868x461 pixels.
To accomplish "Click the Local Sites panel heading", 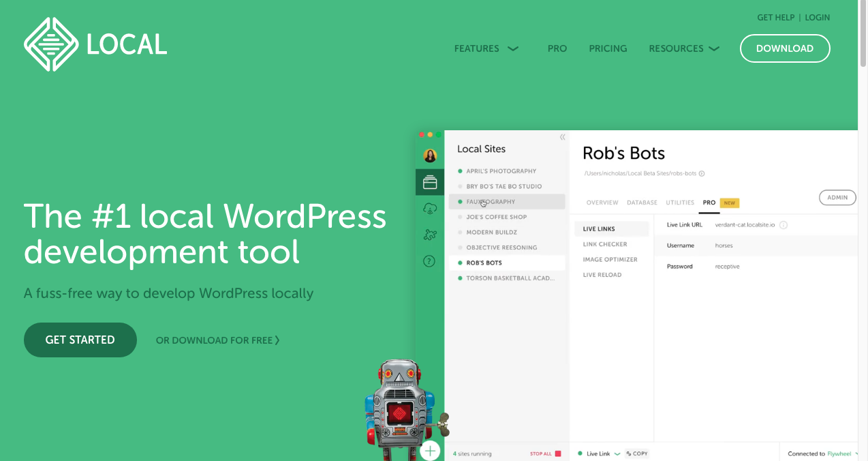I will point(481,149).
